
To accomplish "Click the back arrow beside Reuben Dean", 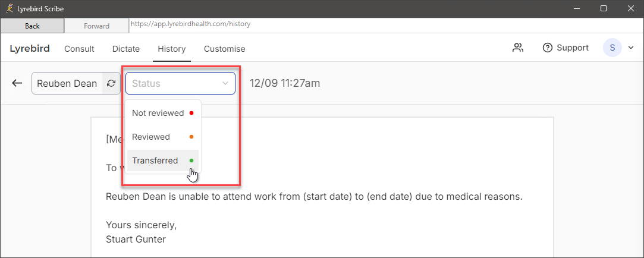I will [17, 83].
